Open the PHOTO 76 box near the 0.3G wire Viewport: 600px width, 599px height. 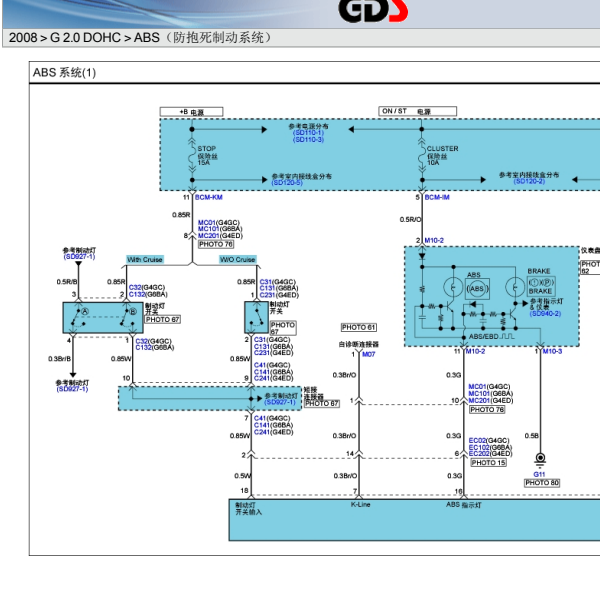click(x=487, y=410)
